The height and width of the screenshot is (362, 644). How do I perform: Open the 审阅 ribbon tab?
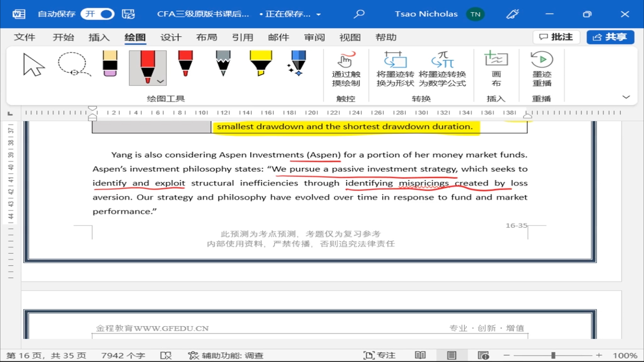[x=314, y=37]
